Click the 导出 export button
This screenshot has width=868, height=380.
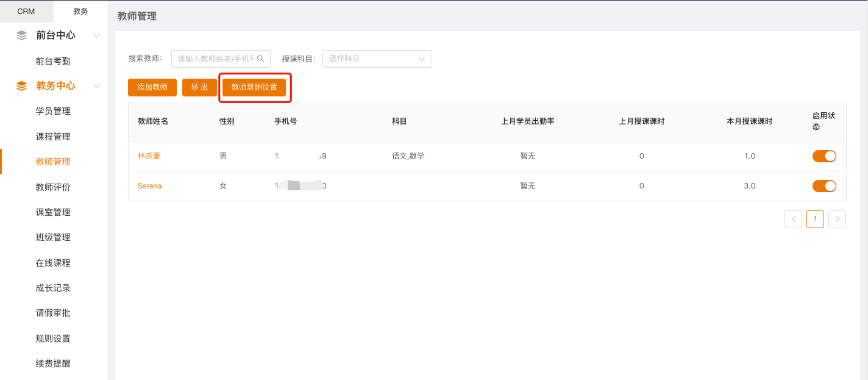pos(199,87)
